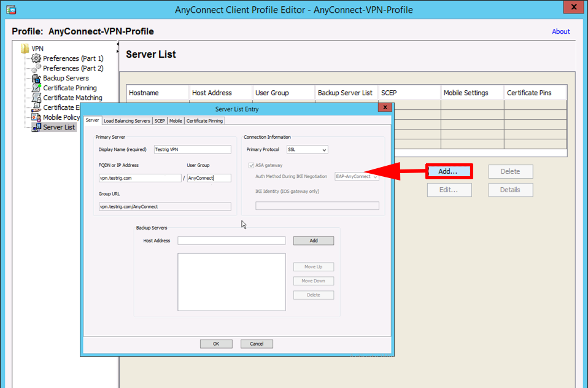Click Move Down in Backup Servers
The image size is (588, 388).
coord(314,281)
